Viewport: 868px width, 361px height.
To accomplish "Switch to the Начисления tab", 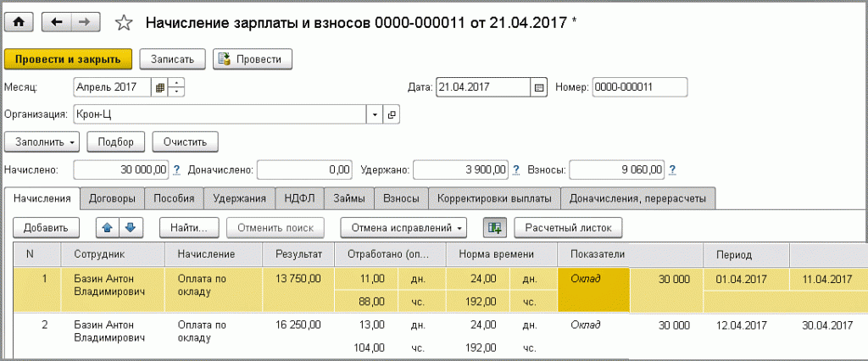I will click(x=42, y=198).
